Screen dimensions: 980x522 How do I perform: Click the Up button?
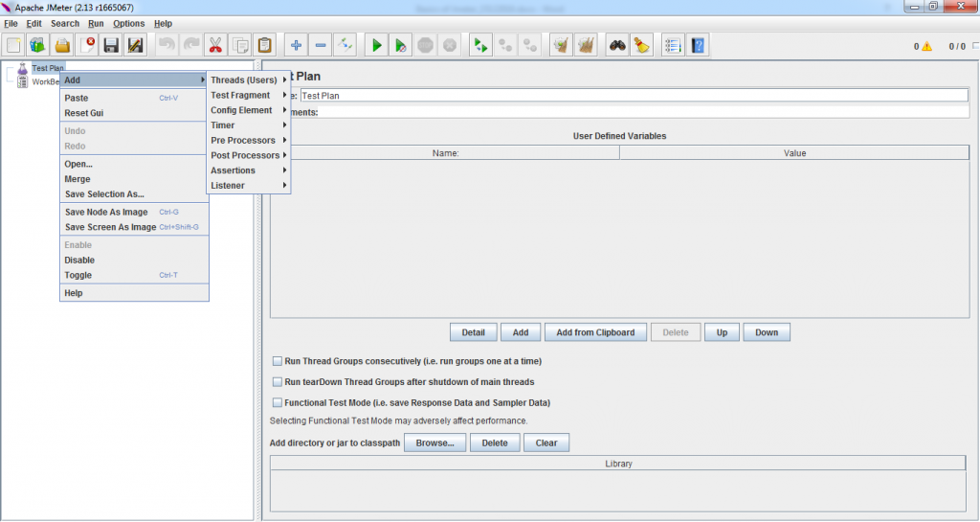point(722,332)
